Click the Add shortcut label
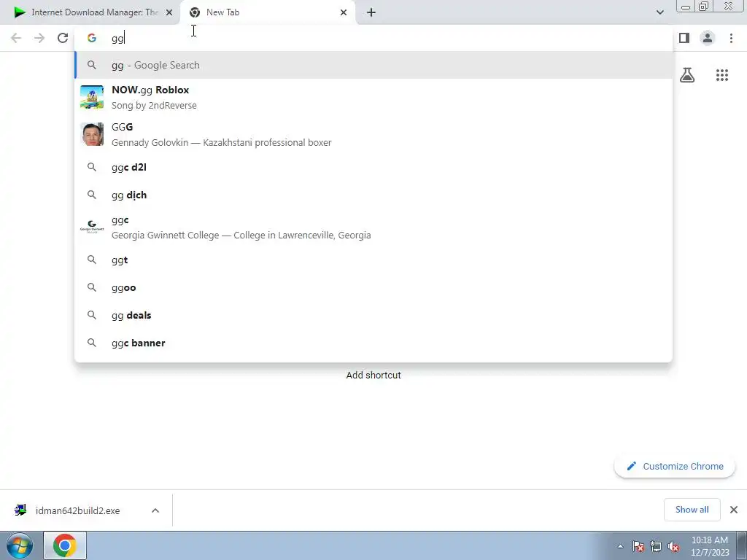This screenshot has width=747, height=560. (373, 376)
